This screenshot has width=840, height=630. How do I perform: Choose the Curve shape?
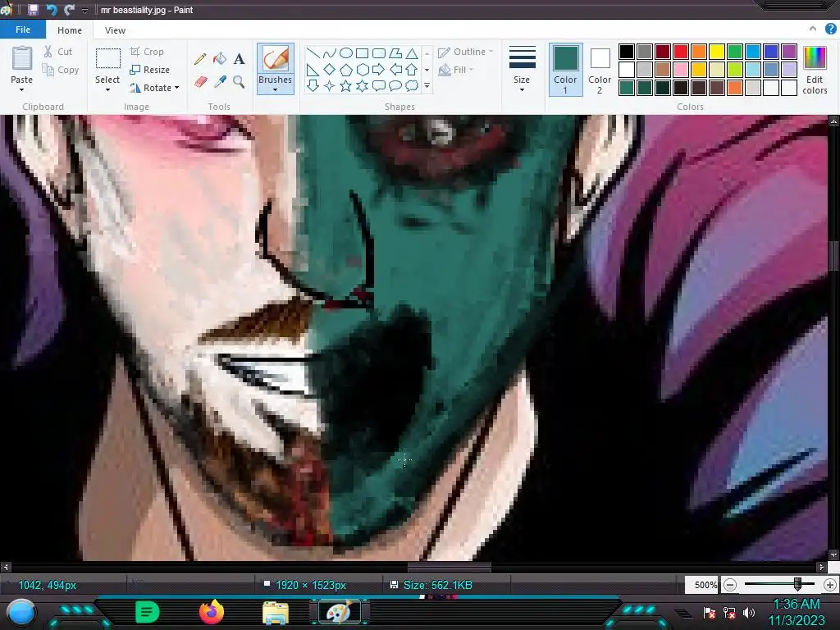point(330,53)
